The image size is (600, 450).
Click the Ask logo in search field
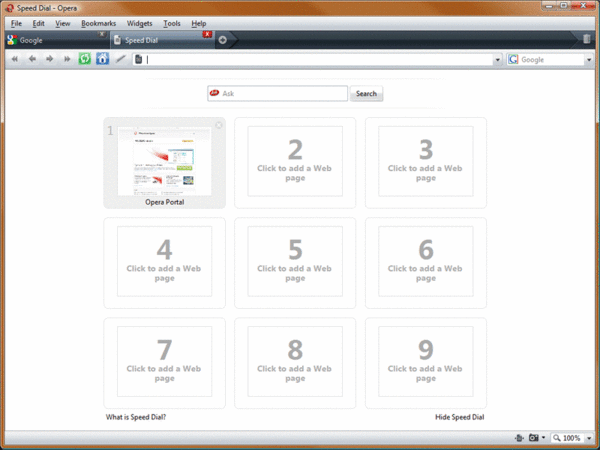coord(214,93)
